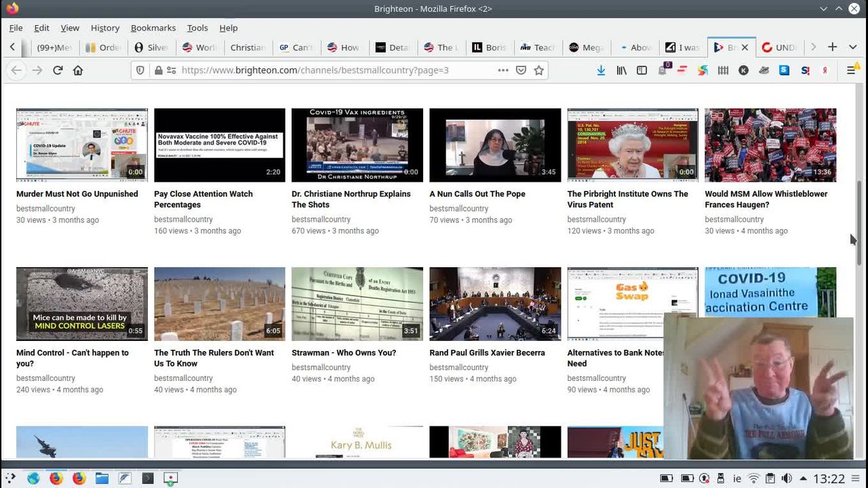
Task: Toggle the Firefox sidebar view
Action: [642, 70]
